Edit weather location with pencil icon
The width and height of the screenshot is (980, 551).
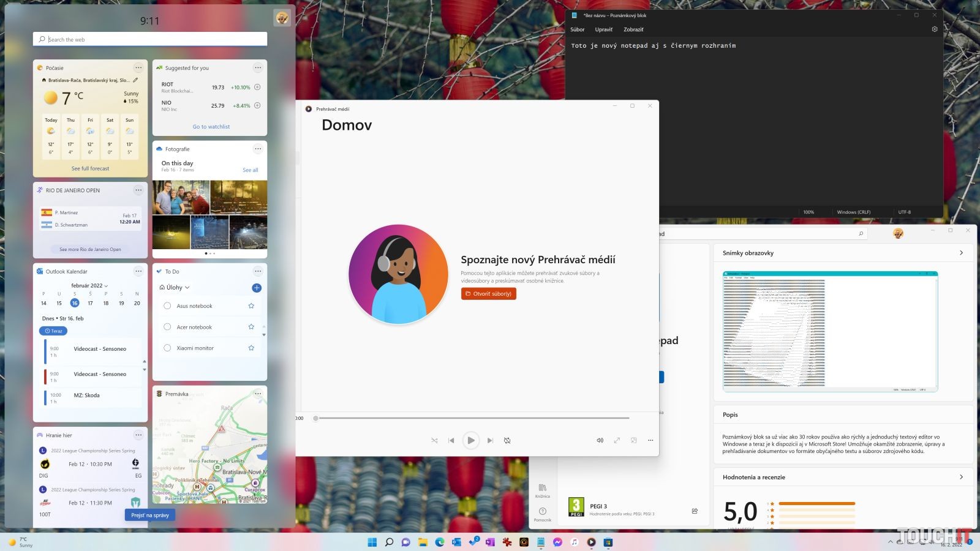(135, 80)
